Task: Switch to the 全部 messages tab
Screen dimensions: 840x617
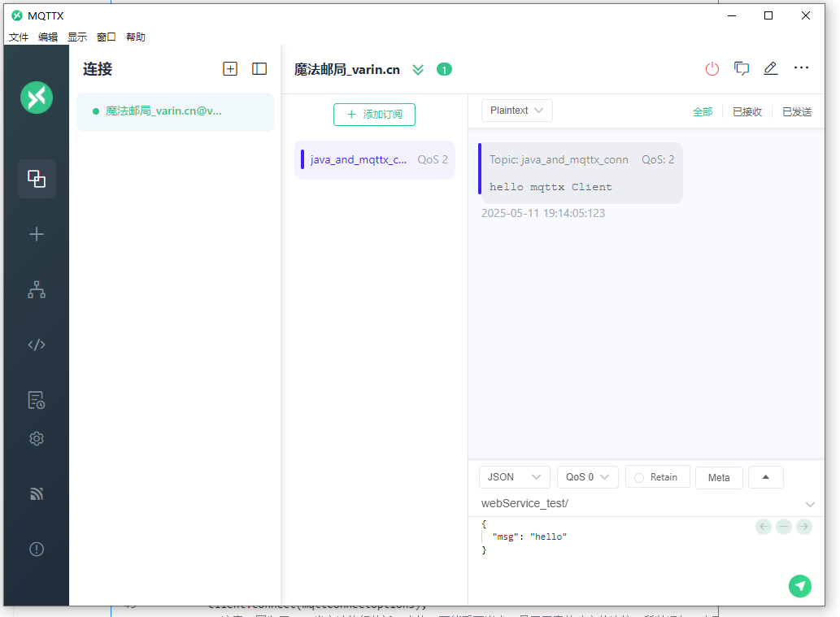Action: point(703,111)
